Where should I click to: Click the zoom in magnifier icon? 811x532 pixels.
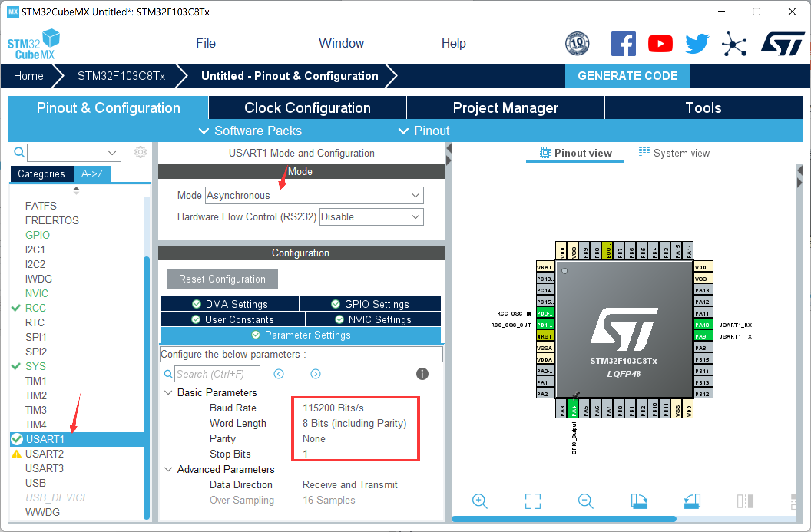(x=480, y=501)
